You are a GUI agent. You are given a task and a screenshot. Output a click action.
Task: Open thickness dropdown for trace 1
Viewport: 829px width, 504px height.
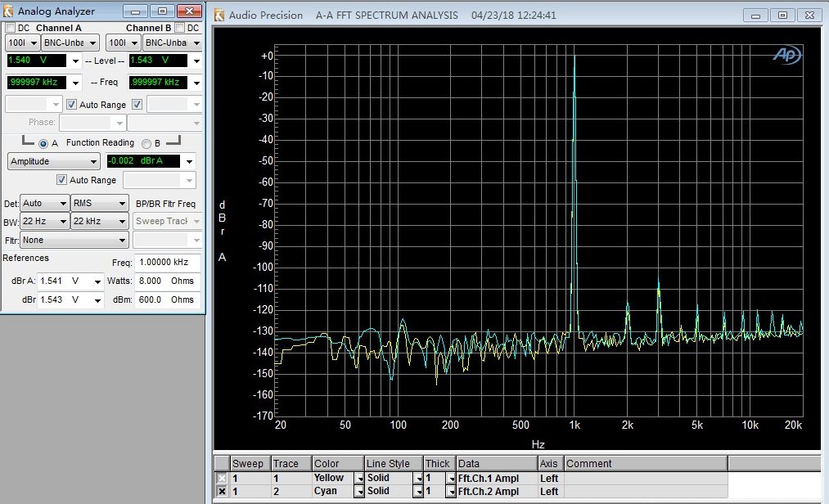click(x=450, y=478)
